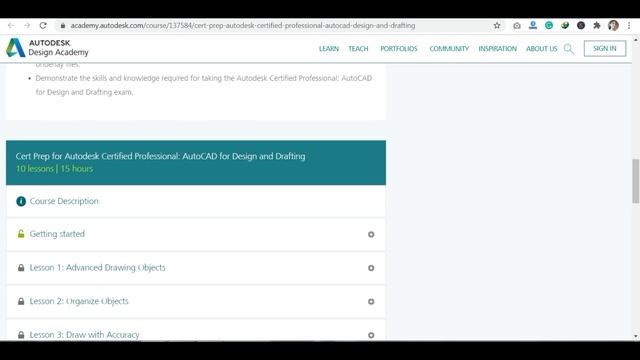Click the scrollbar up arrow
The width and height of the screenshot is (640, 360).
pyautogui.click(x=636, y=40)
